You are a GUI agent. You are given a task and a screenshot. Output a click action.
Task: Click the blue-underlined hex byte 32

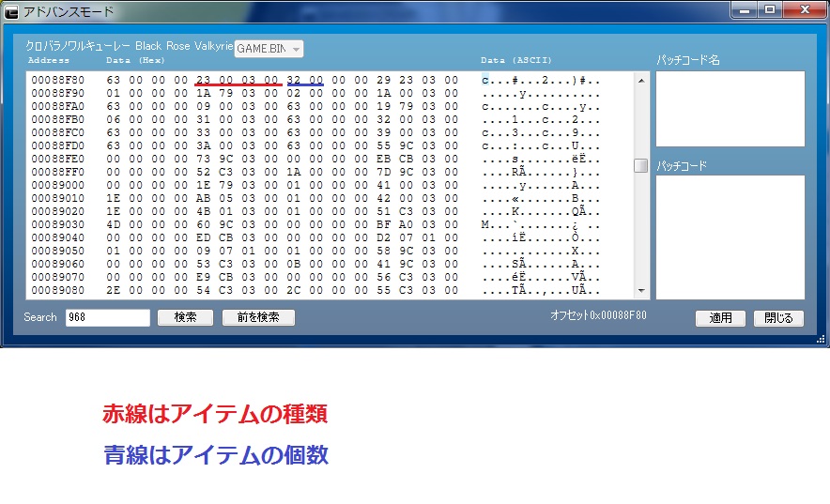tap(294, 81)
